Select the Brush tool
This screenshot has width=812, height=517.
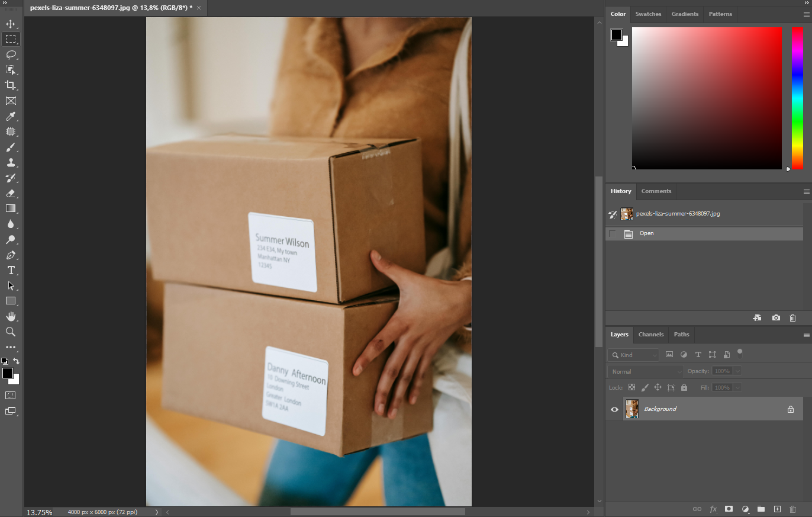[11, 147]
